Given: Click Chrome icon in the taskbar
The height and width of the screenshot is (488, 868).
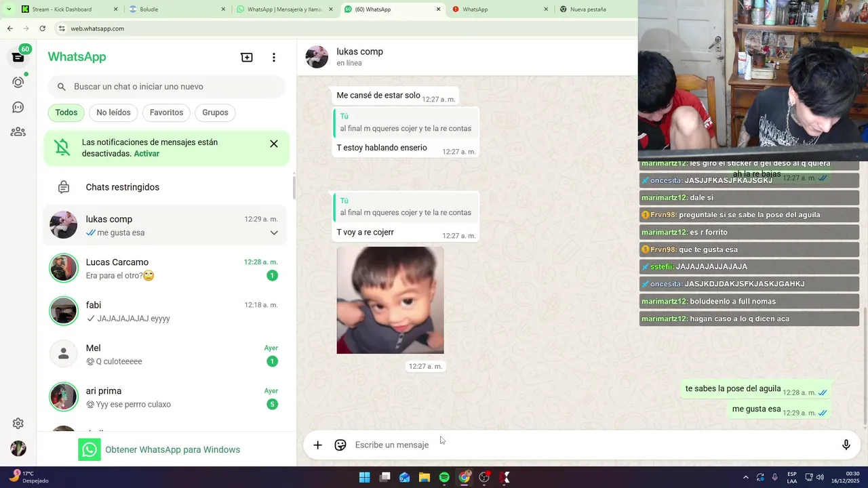Looking at the screenshot, I should pos(465,477).
